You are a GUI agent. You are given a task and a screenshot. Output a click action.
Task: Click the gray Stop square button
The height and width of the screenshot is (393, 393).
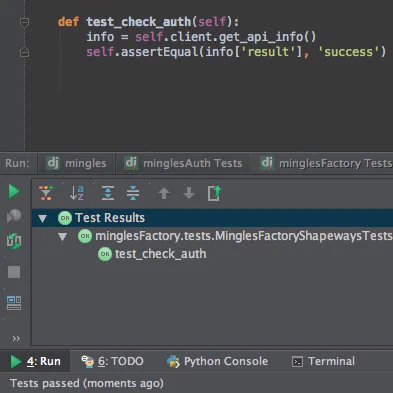tap(14, 272)
